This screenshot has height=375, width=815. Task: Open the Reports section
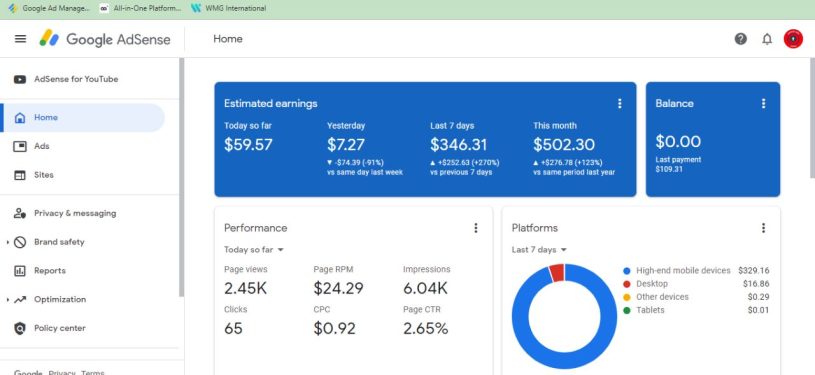[x=50, y=270]
